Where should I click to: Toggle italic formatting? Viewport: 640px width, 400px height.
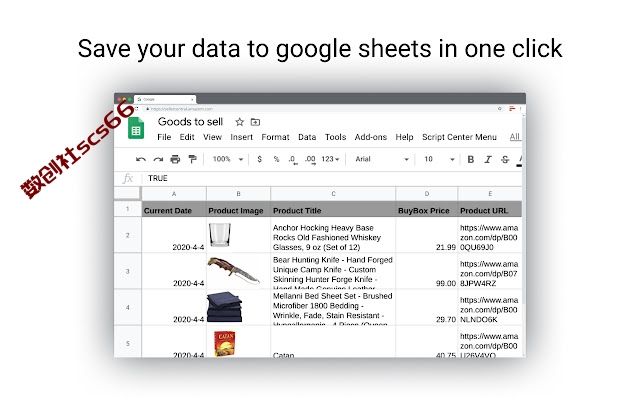pyautogui.click(x=488, y=159)
